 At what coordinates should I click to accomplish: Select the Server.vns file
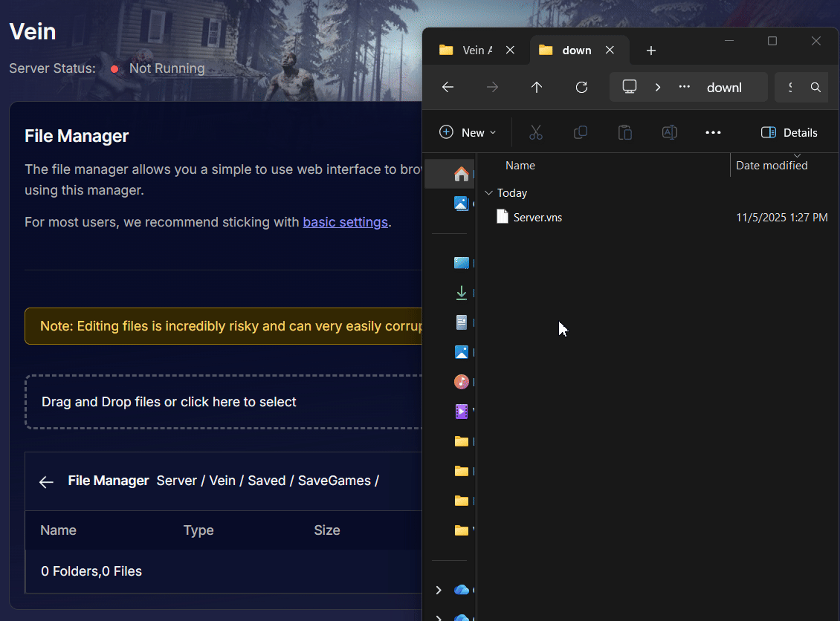tap(537, 218)
